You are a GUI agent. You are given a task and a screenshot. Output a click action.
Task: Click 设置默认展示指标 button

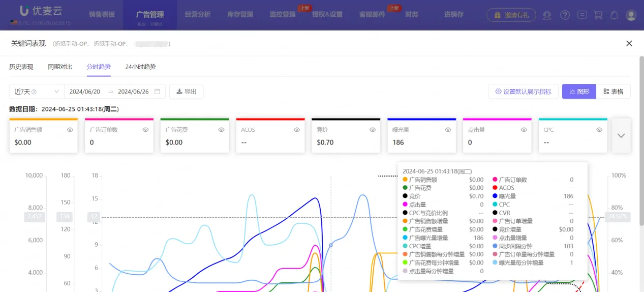pos(524,92)
